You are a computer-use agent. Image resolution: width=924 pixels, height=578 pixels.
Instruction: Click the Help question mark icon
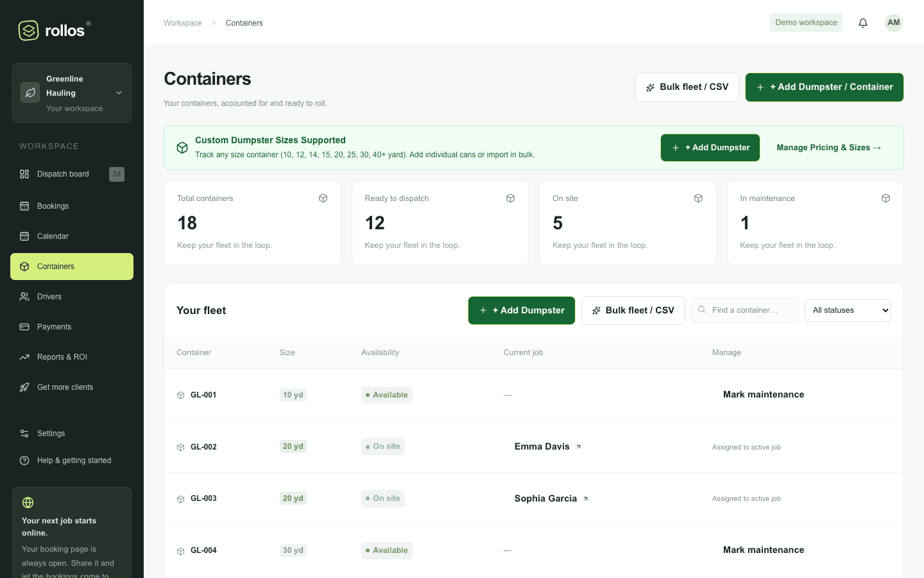click(x=24, y=460)
